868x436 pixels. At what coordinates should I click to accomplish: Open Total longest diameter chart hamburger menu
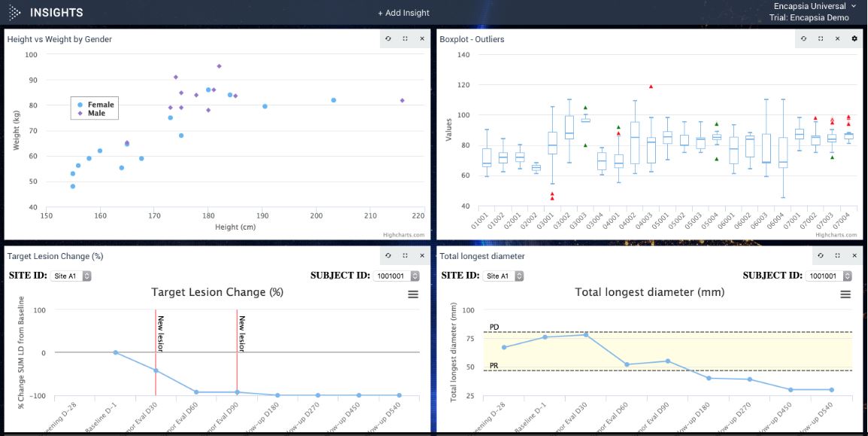coord(845,294)
